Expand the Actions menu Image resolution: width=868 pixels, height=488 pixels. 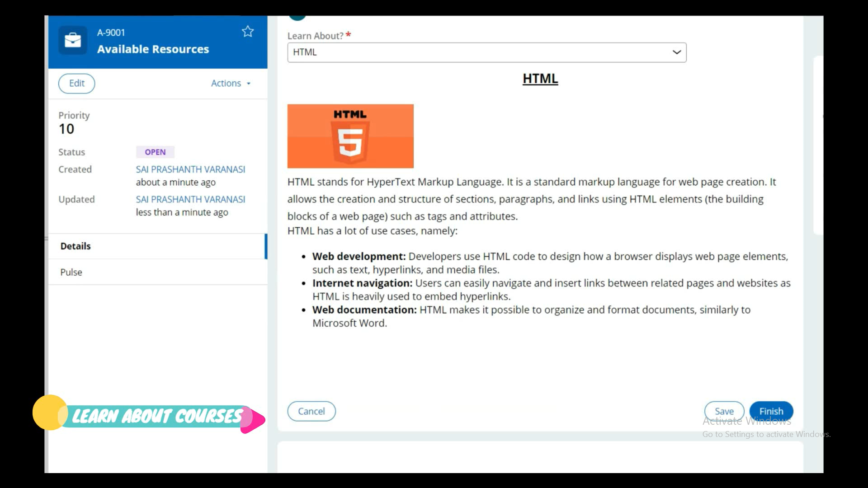coord(226,84)
